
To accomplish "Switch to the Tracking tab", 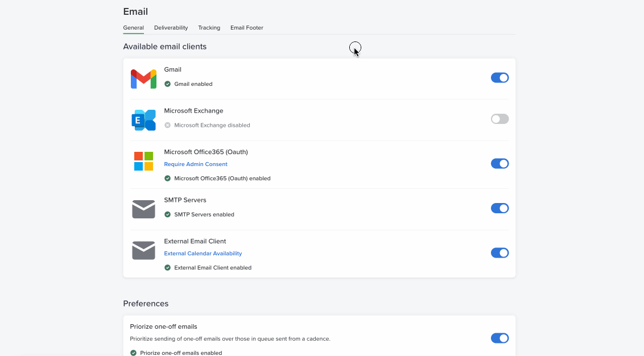I will coord(209,27).
